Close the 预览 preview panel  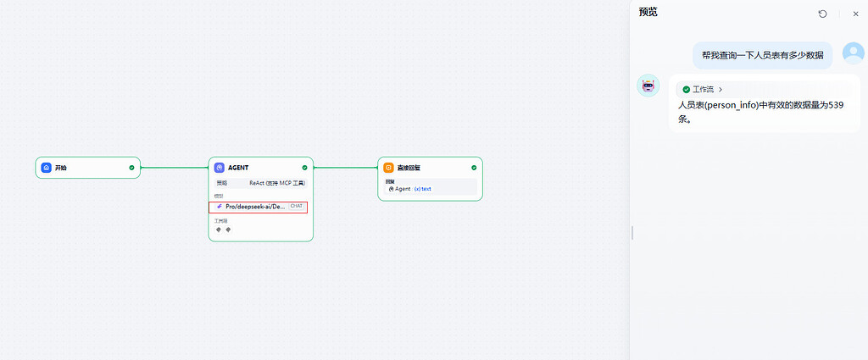coord(856,14)
